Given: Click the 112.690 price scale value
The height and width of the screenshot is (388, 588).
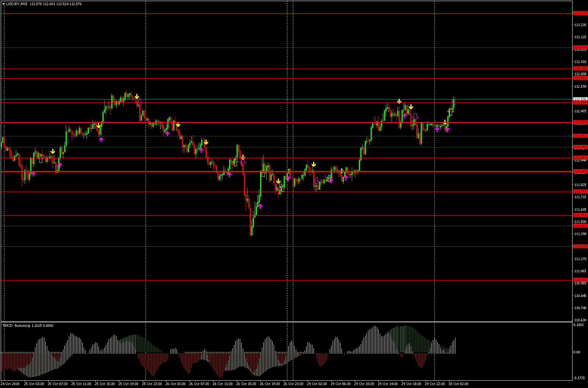Looking at the screenshot, I should tap(580, 87).
